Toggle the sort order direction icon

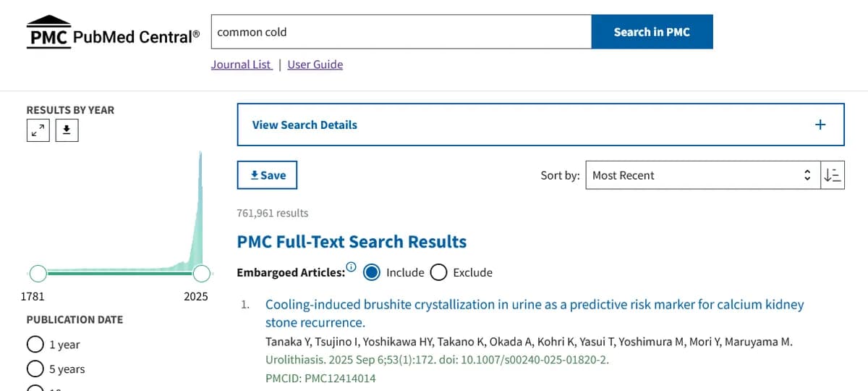click(x=833, y=175)
